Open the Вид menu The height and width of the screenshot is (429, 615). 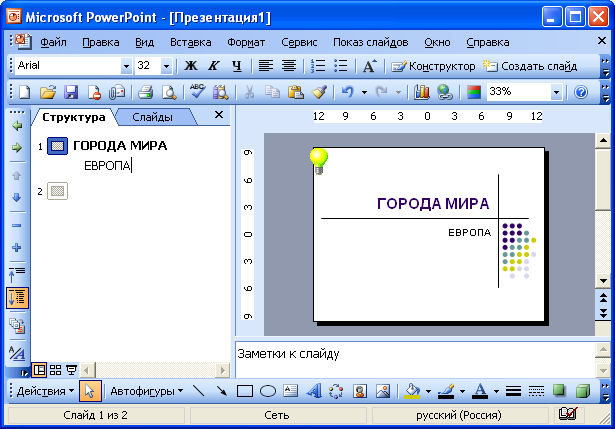click(144, 42)
